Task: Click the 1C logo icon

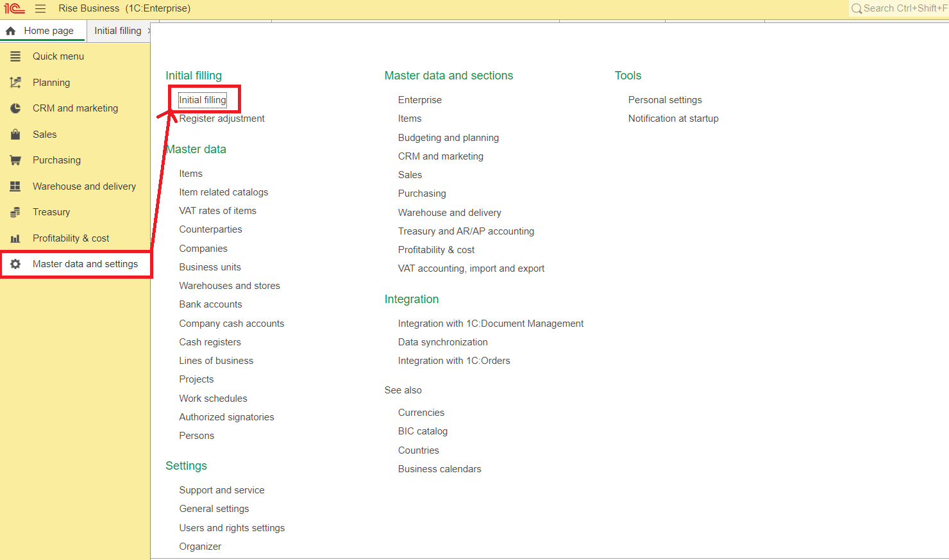Action: pyautogui.click(x=14, y=8)
